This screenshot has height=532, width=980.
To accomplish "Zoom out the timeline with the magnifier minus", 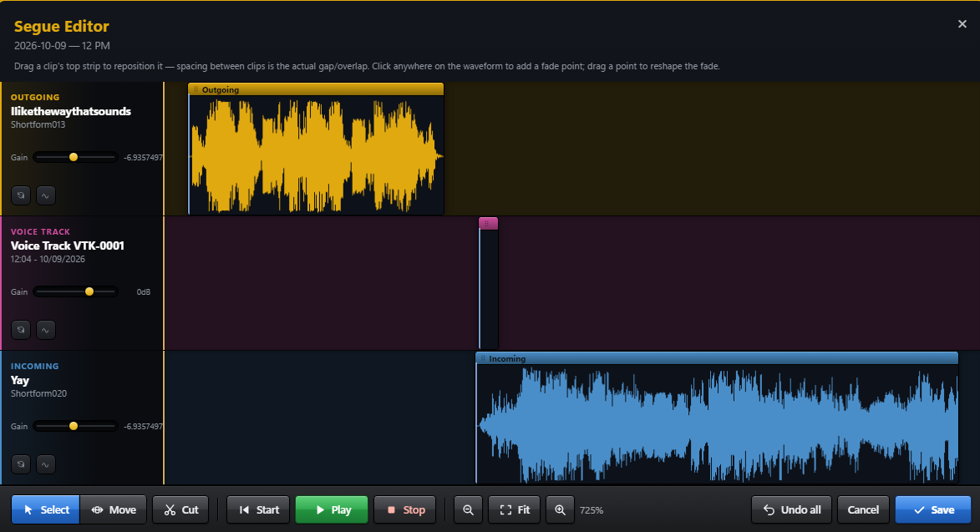I will (x=468, y=509).
